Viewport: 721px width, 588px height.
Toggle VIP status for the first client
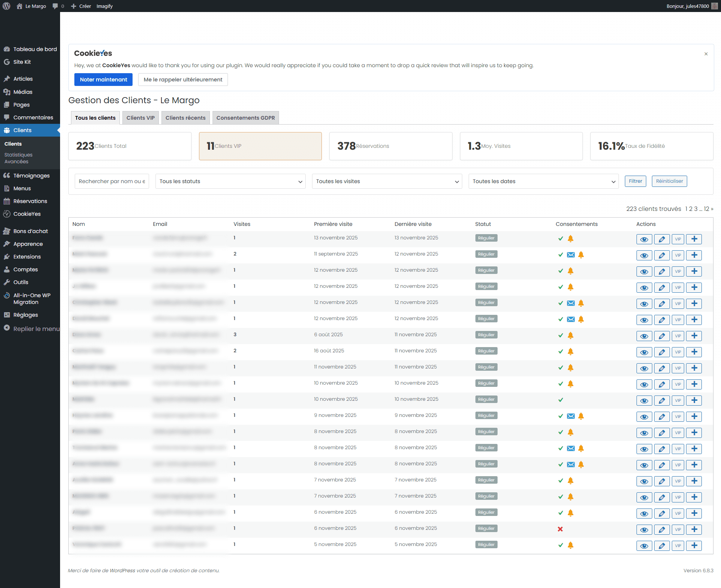click(x=678, y=239)
